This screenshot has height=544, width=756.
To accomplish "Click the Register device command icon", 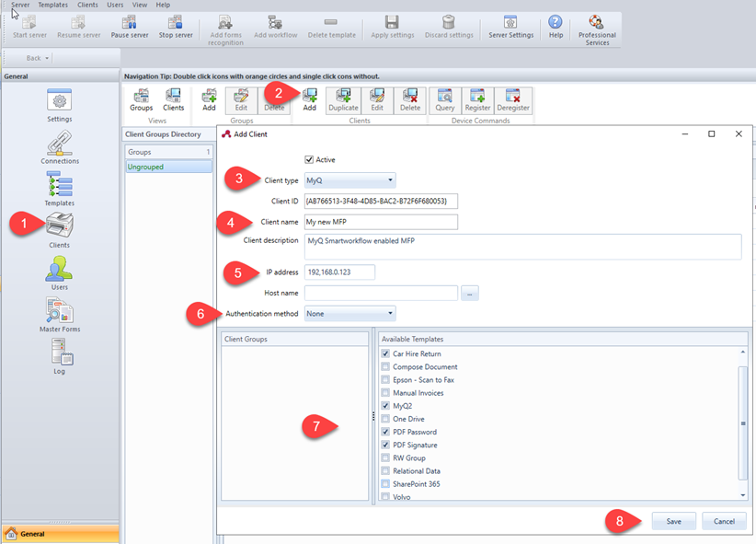I will coord(478,99).
